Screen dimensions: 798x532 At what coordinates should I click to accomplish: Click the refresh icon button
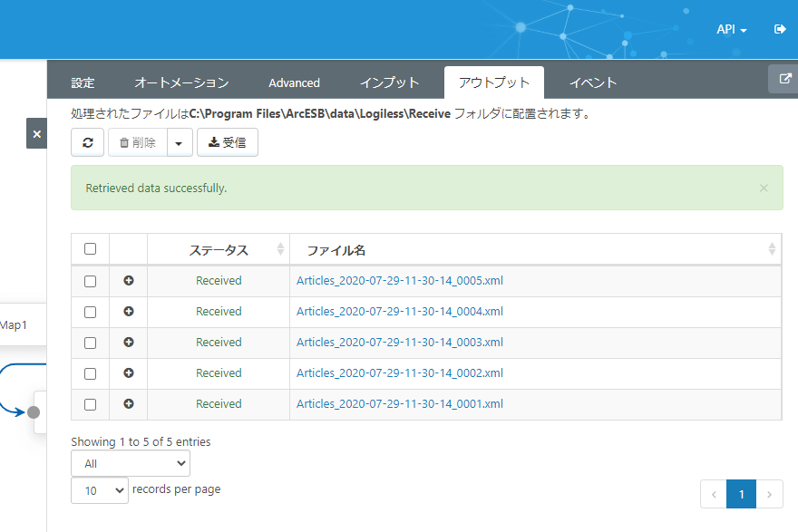click(87, 142)
